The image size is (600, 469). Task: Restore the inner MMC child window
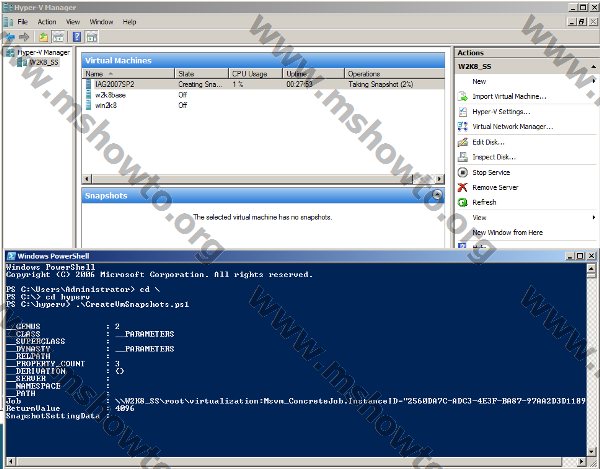tap(582, 22)
